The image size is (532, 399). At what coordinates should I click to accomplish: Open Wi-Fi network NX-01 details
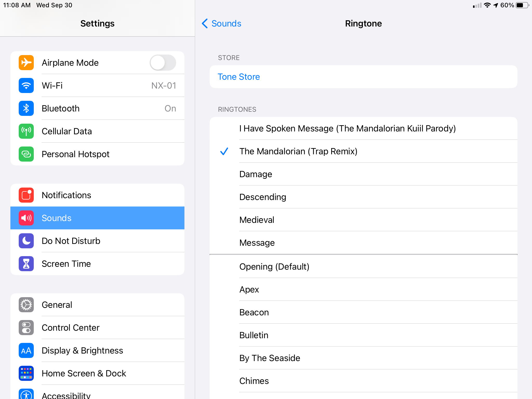point(164,85)
